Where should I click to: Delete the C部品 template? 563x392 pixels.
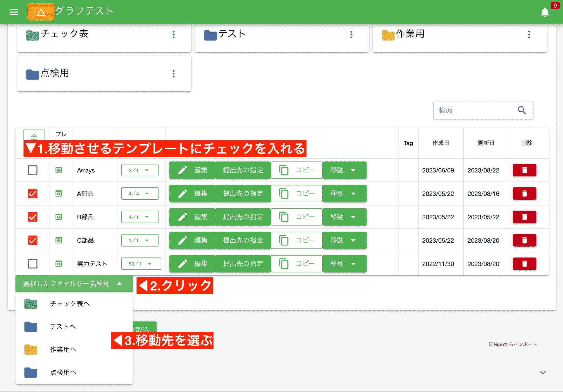tap(524, 240)
